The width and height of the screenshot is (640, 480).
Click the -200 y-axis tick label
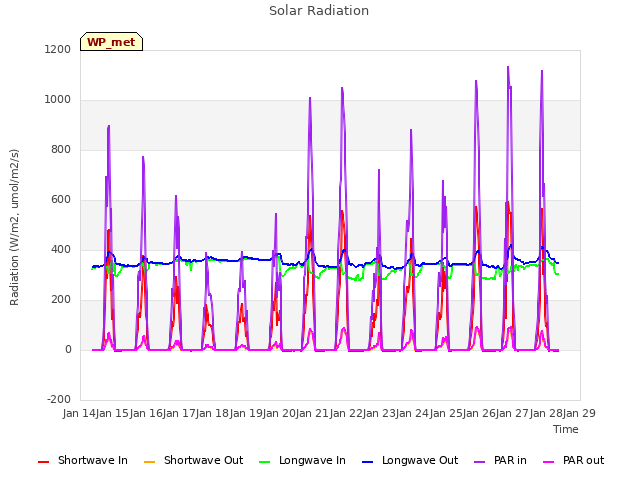pyautogui.click(x=59, y=399)
